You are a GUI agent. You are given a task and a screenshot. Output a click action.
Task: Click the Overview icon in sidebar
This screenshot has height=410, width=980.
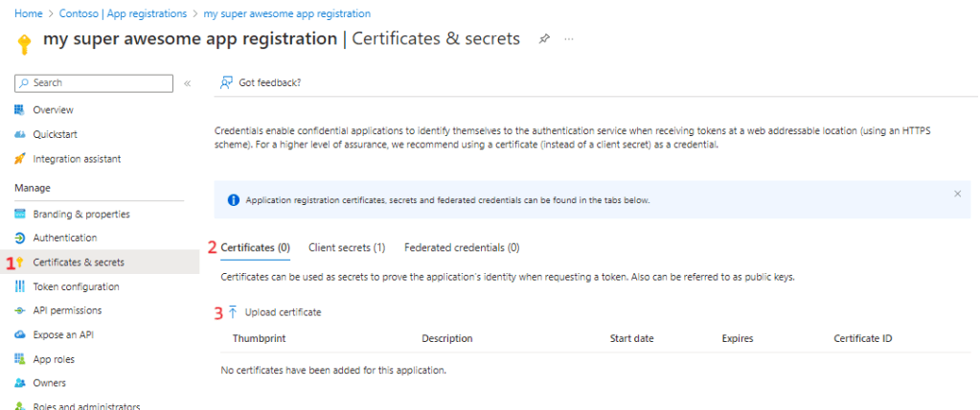[20, 110]
